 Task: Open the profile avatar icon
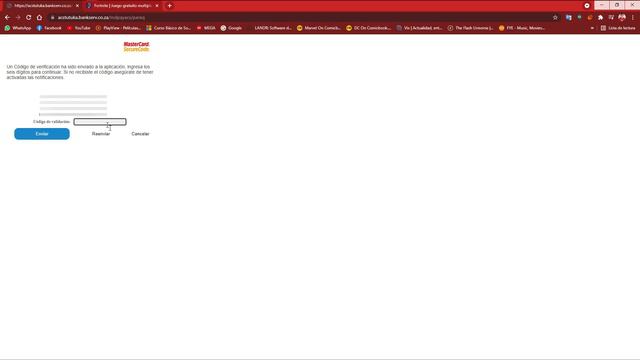(622, 18)
